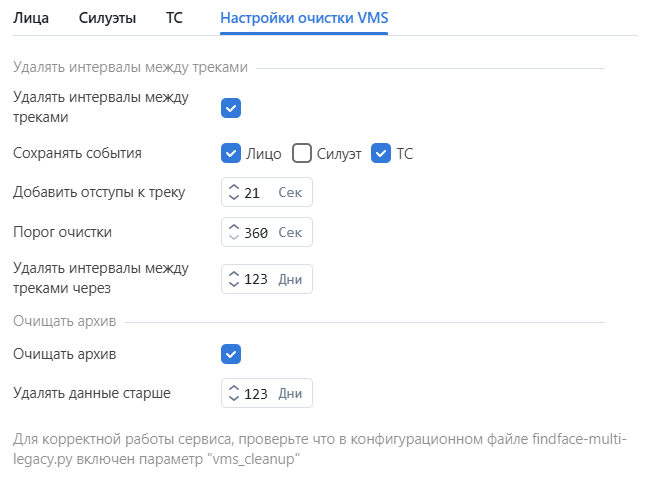The height and width of the screenshot is (484, 650).
Task: Decrease Добавить отступы к треку with down arrow
Action: coord(234,197)
